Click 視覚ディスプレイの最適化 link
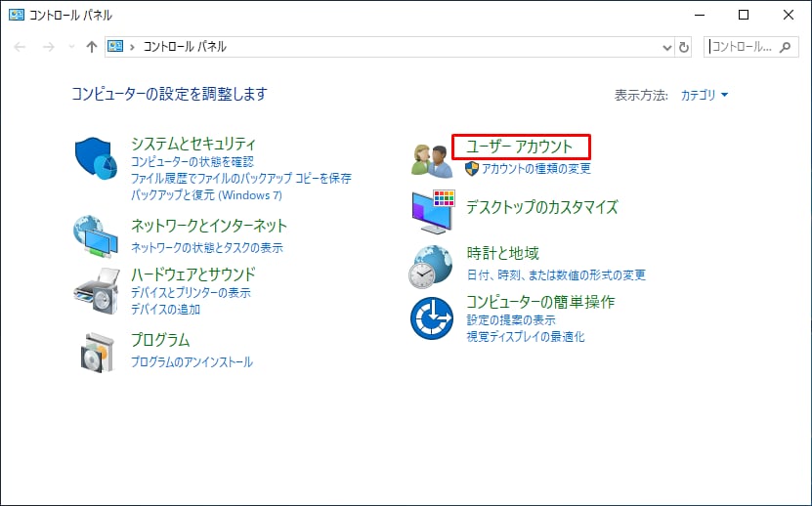Viewport: 812px width, 506px height. click(525, 337)
